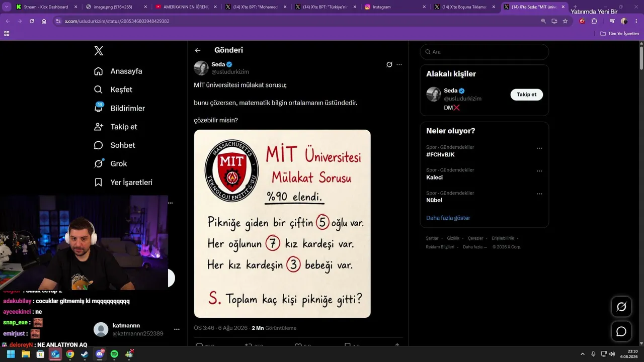This screenshot has width=644, height=362.
Task: Open Seda's avatar in Alakalı kişiler
Action: (434, 94)
